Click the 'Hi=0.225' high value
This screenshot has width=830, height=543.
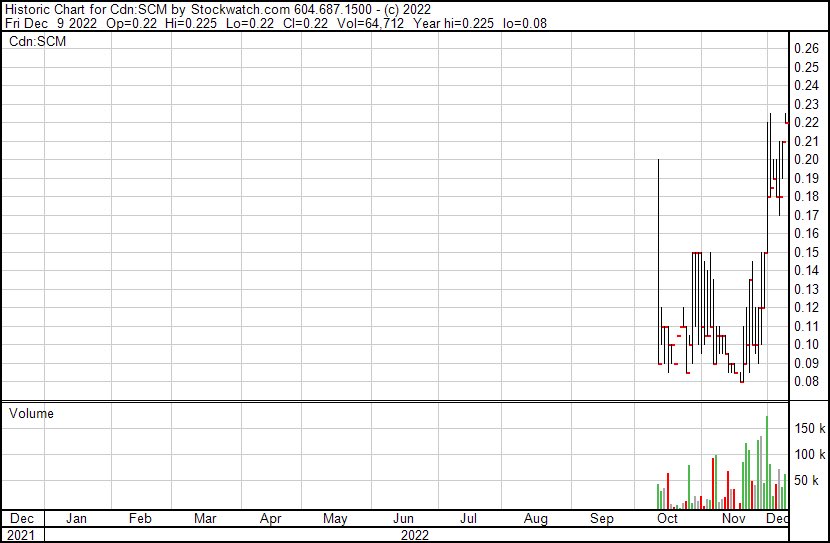coord(191,23)
